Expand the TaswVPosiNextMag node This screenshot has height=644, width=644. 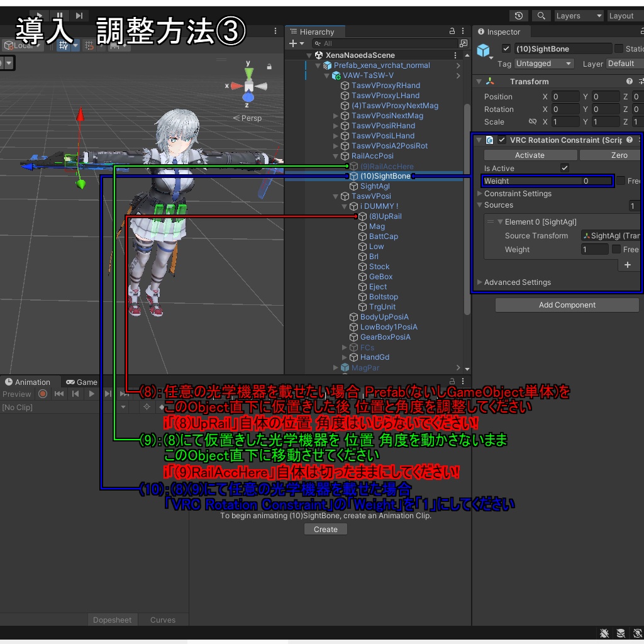tap(336, 116)
